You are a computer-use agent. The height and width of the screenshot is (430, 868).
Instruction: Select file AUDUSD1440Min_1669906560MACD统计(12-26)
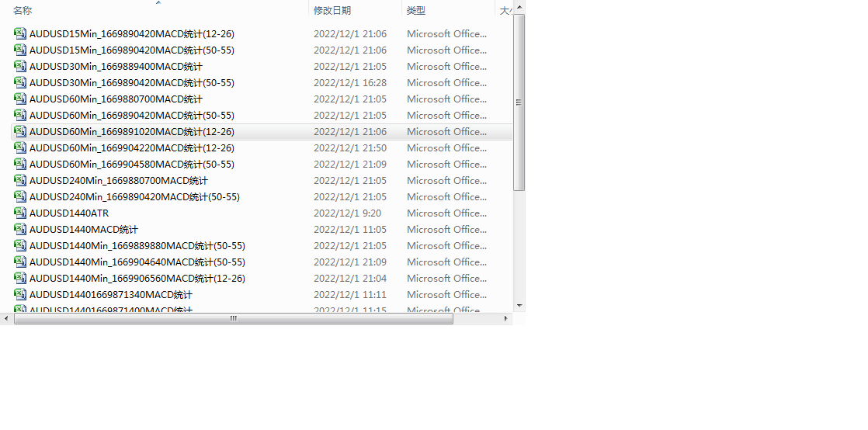pos(137,278)
